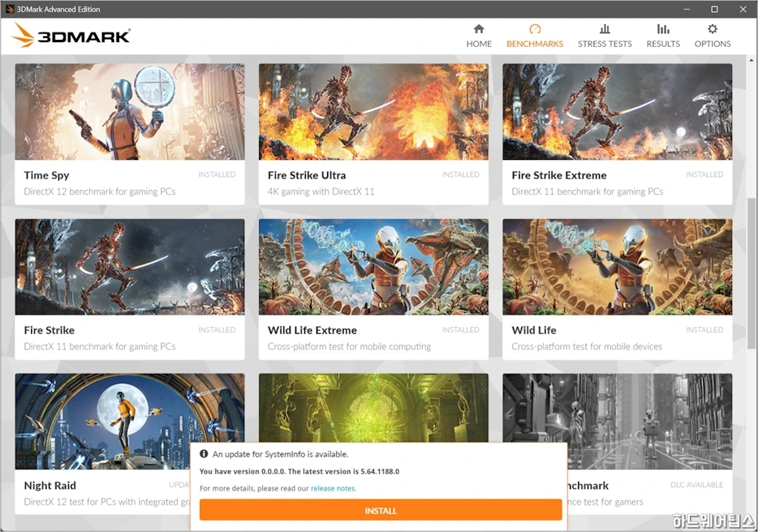
Task: Select the Time Spy title text
Action: point(47,175)
